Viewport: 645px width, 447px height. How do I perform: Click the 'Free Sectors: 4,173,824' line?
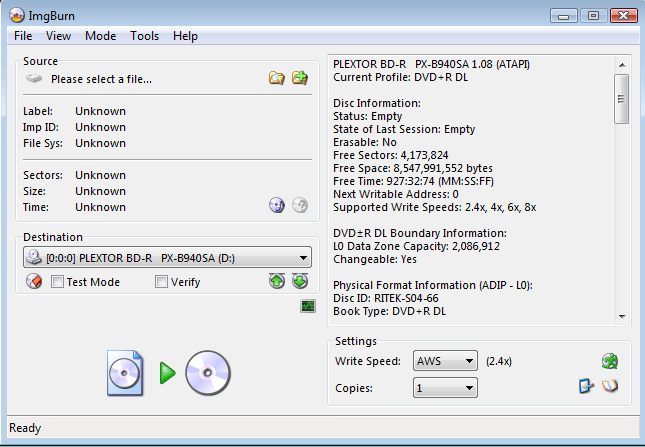tap(390, 155)
